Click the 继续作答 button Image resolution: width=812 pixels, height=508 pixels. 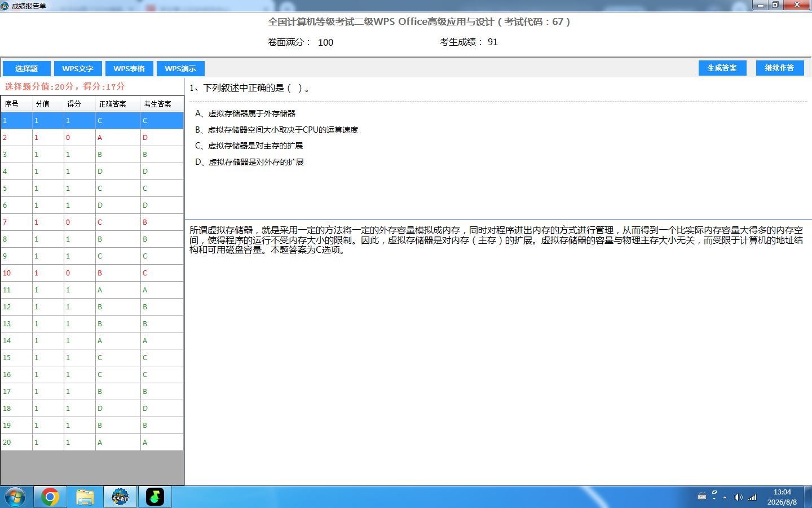coord(780,68)
